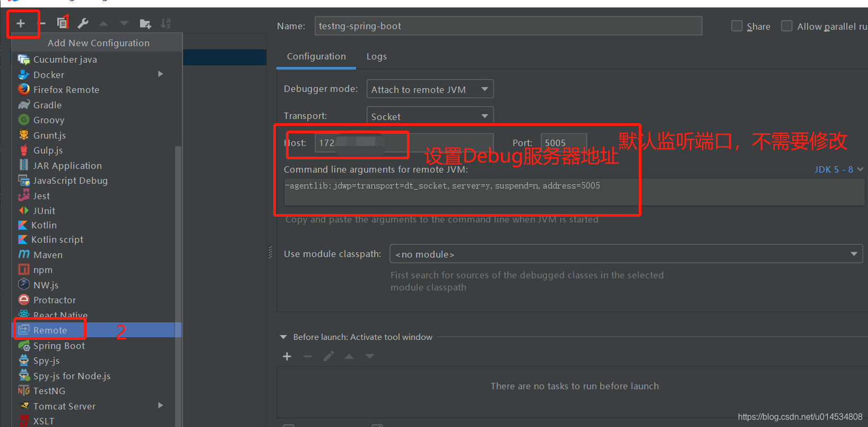Image resolution: width=868 pixels, height=427 pixels.
Task: Click the configuration type list scrollbar
Action: (x=178, y=287)
